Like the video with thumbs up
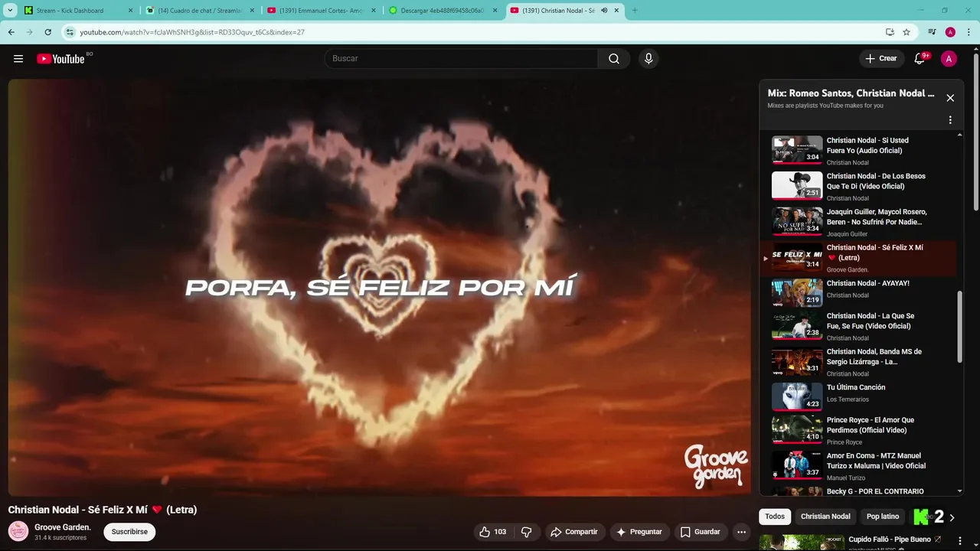This screenshot has width=980, height=551. [x=493, y=532]
